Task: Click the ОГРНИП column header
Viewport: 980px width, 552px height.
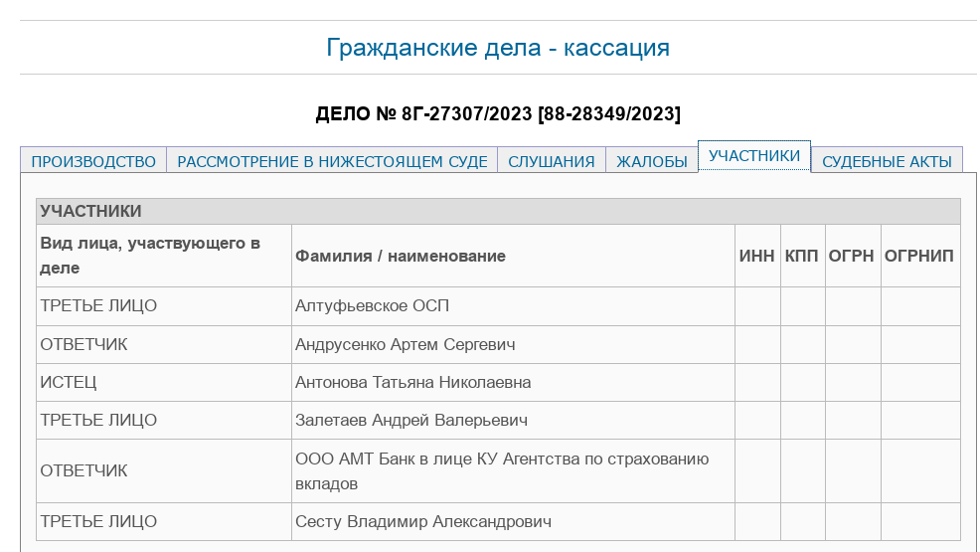Action: pos(919,256)
